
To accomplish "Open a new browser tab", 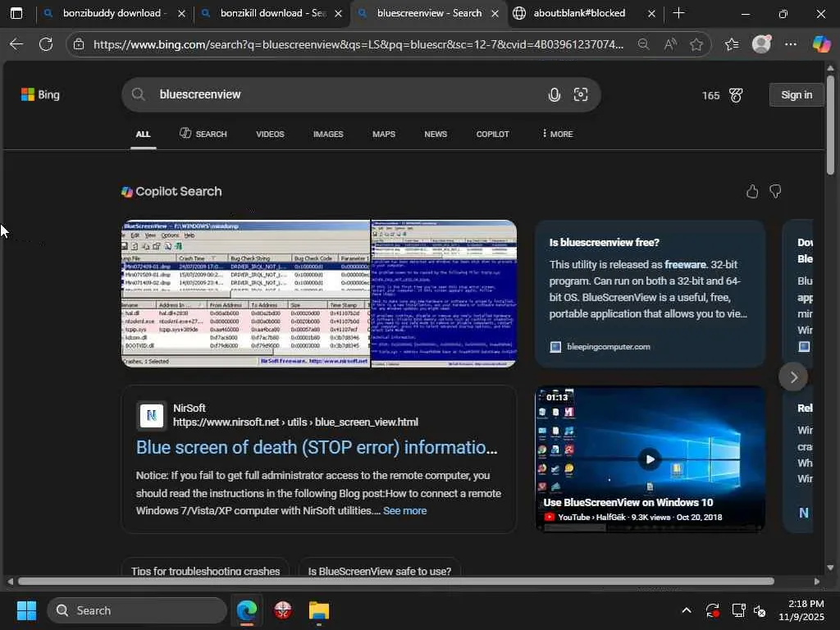I will click(678, 13).
